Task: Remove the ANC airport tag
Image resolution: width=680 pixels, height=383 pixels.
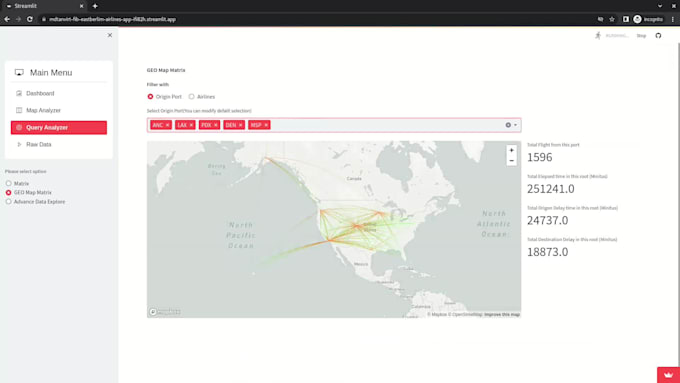Action: click(x=168, y=125)
